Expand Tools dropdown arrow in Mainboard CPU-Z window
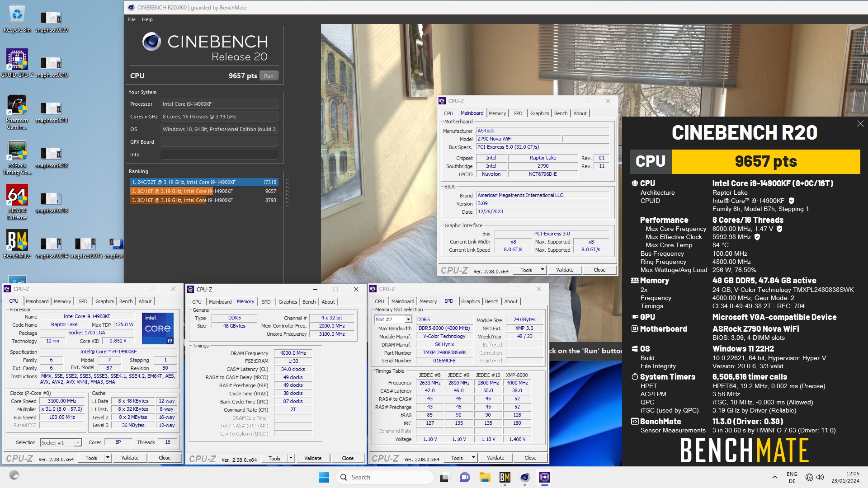 pos(542,270)
